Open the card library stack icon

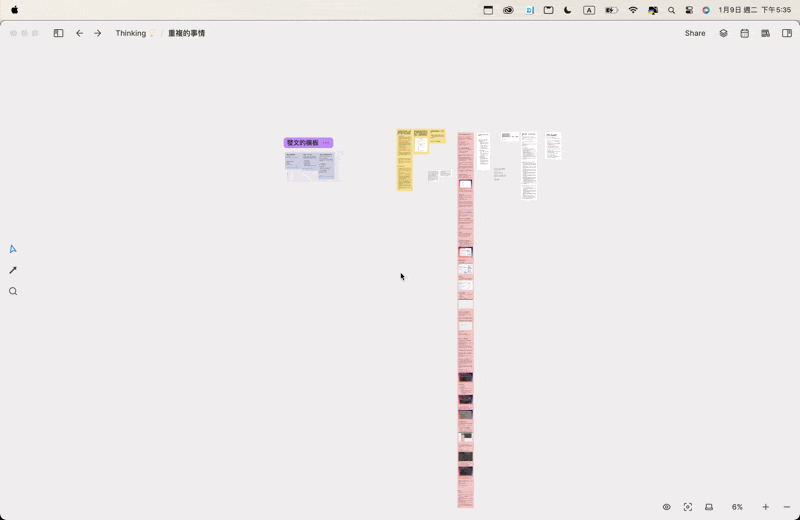pos(723,33)
